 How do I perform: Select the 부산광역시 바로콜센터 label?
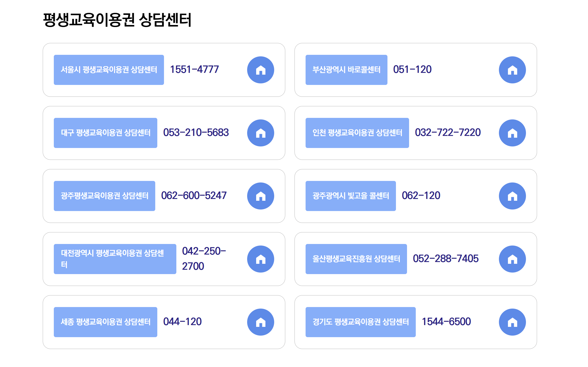(346, 69)
